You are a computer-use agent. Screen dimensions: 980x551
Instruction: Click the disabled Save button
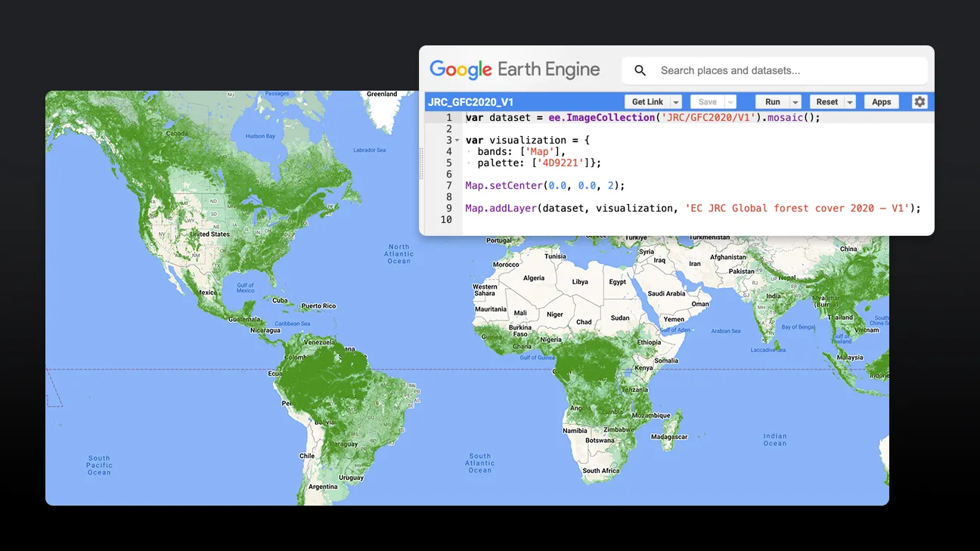[x=709, y=101]
